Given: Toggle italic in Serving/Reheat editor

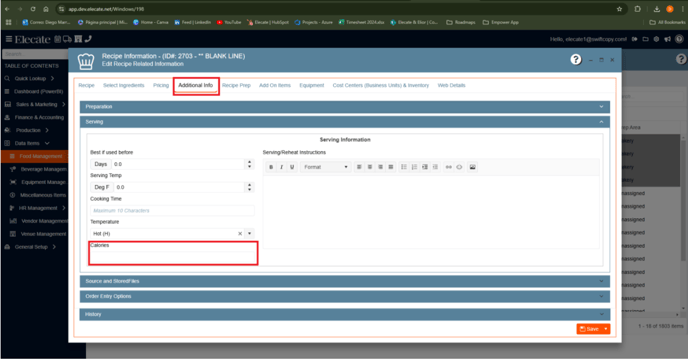Looking at the screenshot, I should click(281, 167).
